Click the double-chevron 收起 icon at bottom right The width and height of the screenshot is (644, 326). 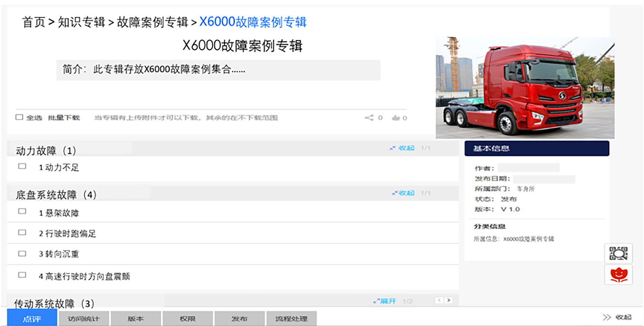607,317
